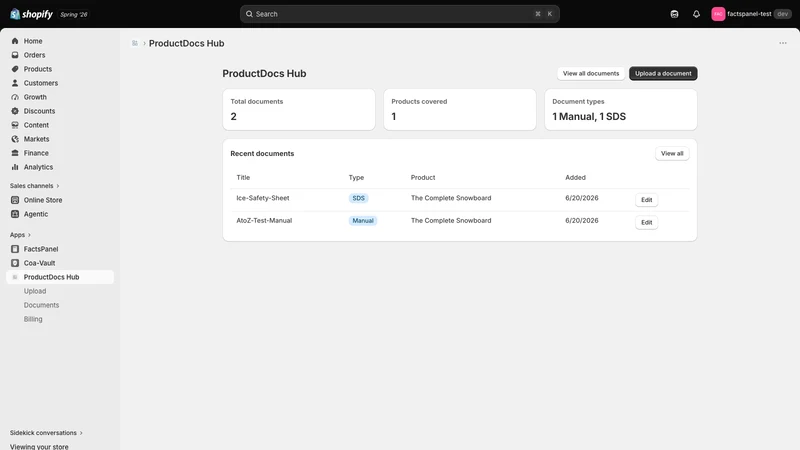Edit the Ice-Safety-Sheet document
This screenshot has height=450, width=800.
[x=646, y=200]
